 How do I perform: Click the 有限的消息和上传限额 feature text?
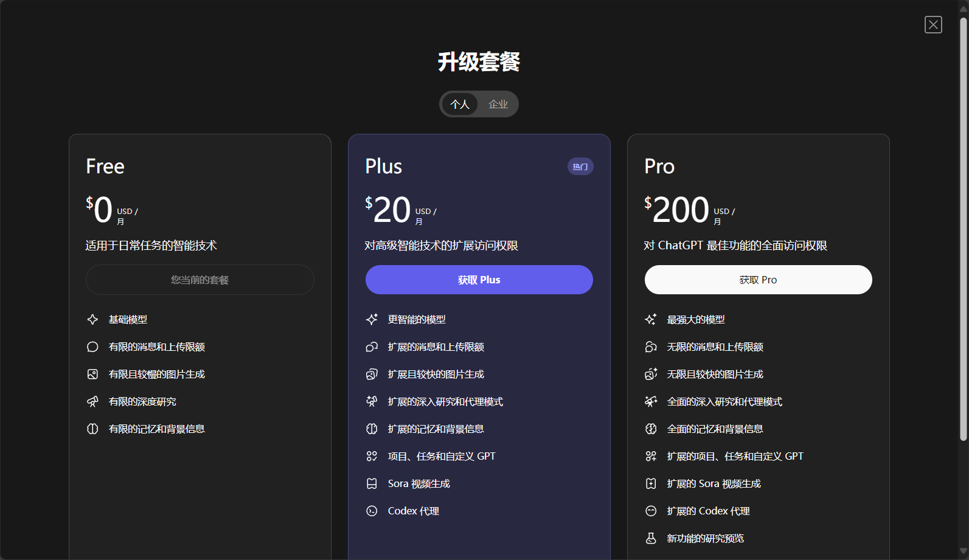point(157,347)
